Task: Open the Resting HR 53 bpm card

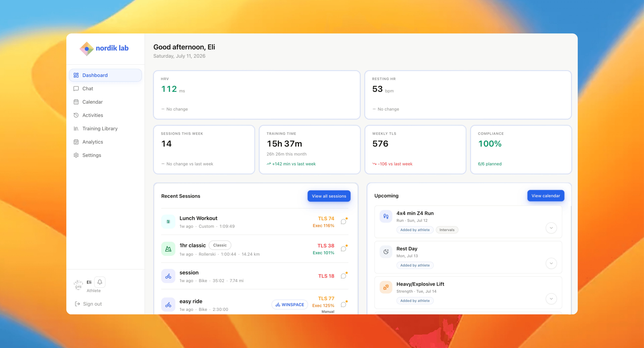Action: (x=468, y=95)
